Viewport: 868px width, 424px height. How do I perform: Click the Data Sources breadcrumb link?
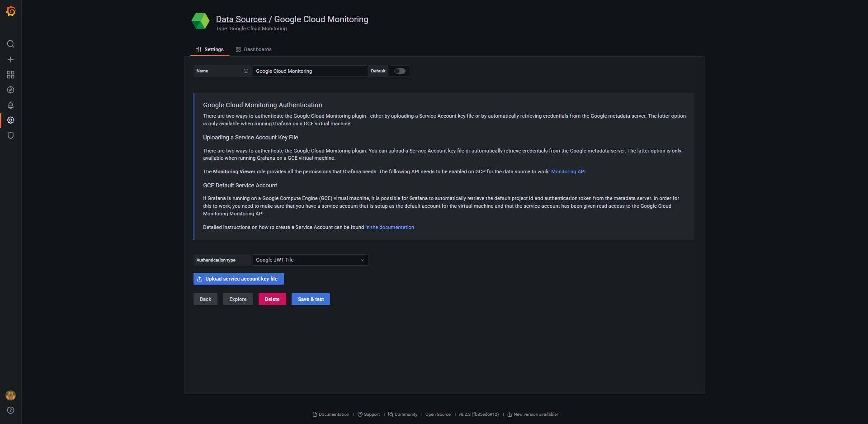[241, 19]
